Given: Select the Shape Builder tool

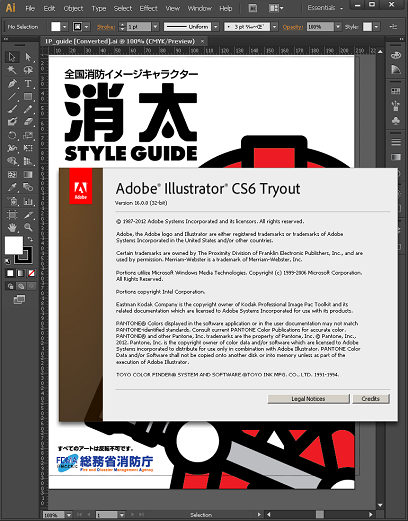Looking at the screenshot, I should point(12,161).
